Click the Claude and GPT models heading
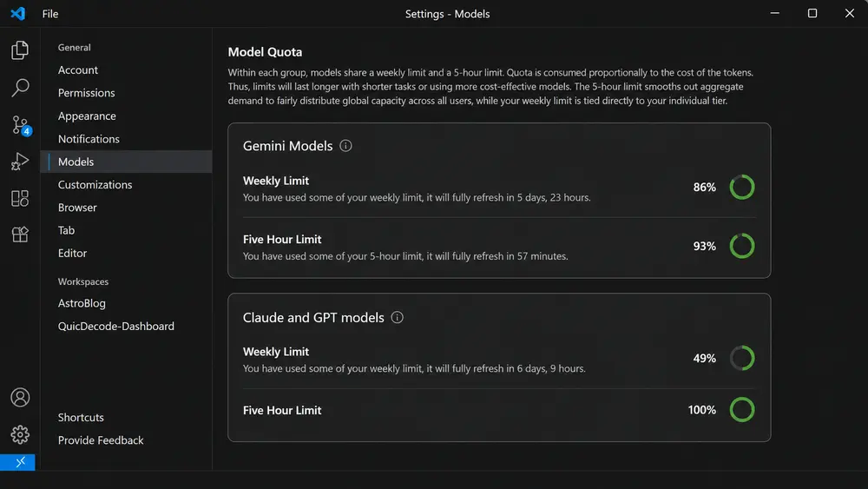 coord(313,317)
